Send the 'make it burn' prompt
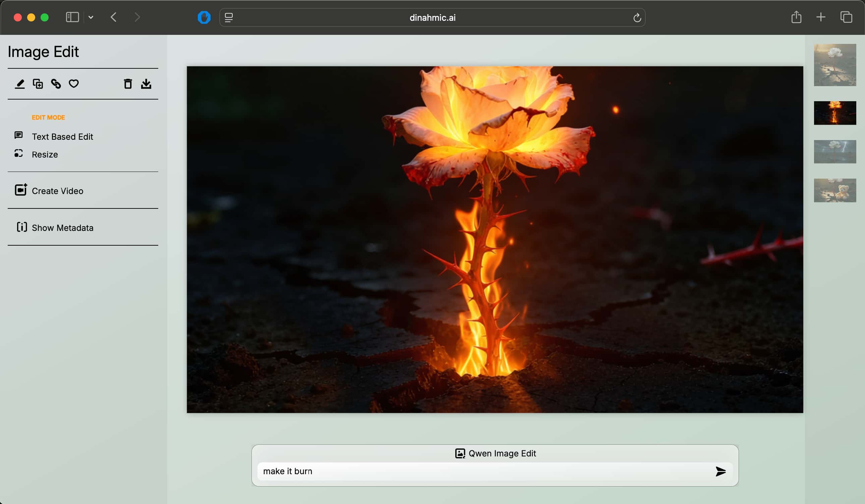865x504 pixels. pyautogui.click(x=720, y=471)
